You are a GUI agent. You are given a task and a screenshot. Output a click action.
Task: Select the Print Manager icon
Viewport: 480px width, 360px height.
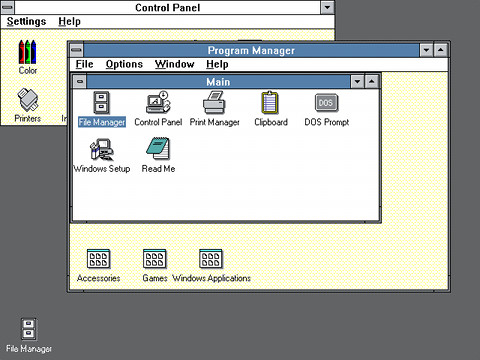214,103
